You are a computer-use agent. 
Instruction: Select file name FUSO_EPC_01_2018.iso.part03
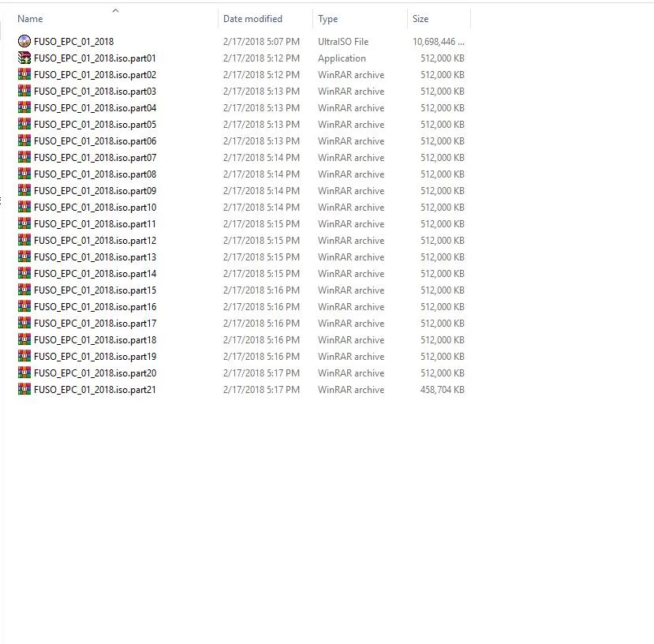pos(95,92)
